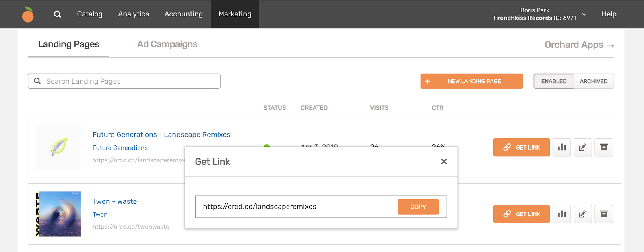
Task: Switch to Archived landing pages
Action: point(593,81)
